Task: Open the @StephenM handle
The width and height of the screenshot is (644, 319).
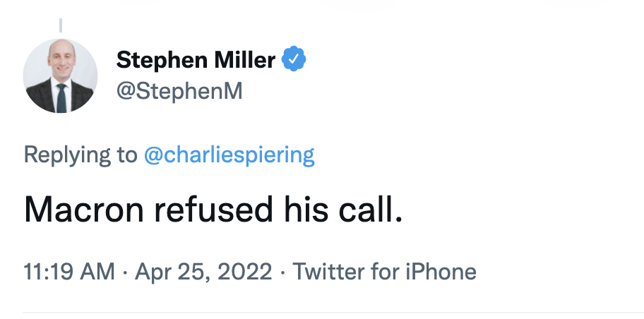Action: point(179,92)
